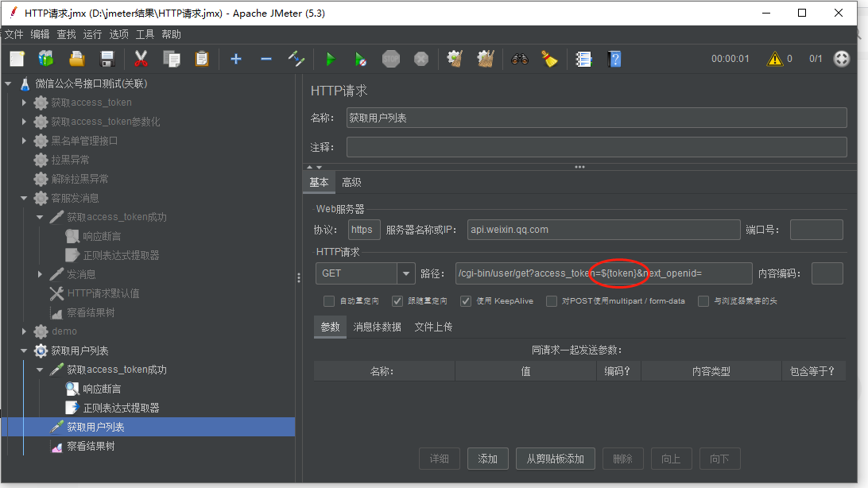Image resolution: width=868 pixels, height=488 pixels.
Task: Collapse the 获取用户列表 thread group
Action: [24, 351]
